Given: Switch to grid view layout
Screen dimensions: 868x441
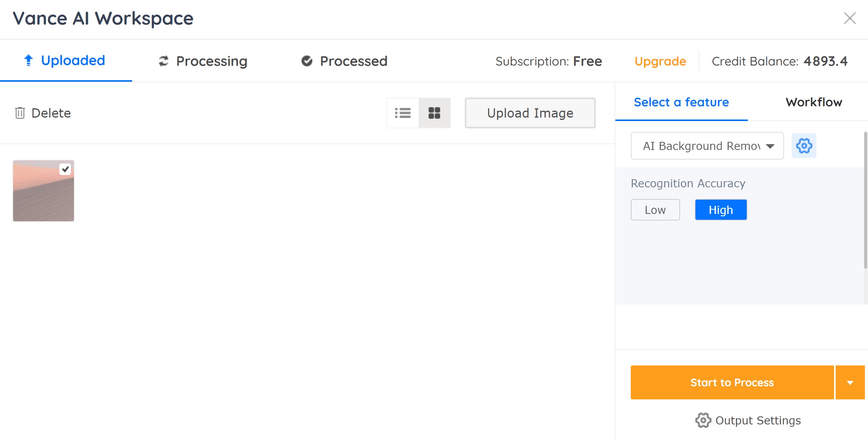Looking at the screenshot, I should pyautogui.click(x=434, y=113).
